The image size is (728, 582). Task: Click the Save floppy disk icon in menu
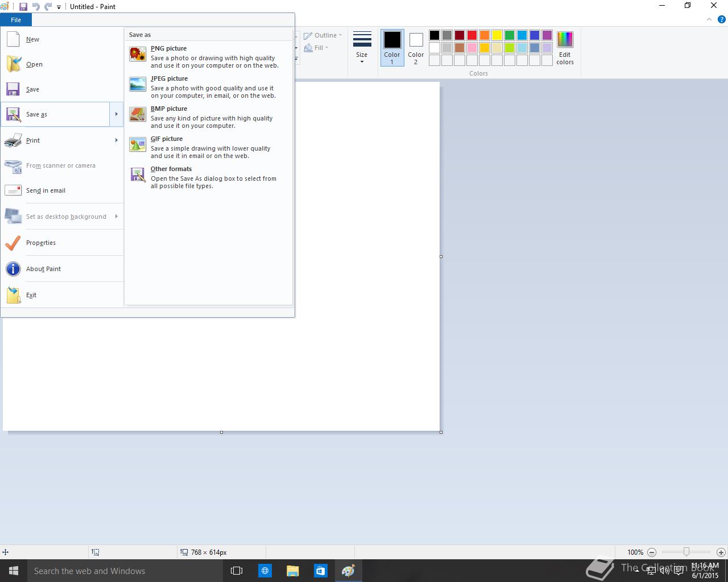(x=13, y=89)
